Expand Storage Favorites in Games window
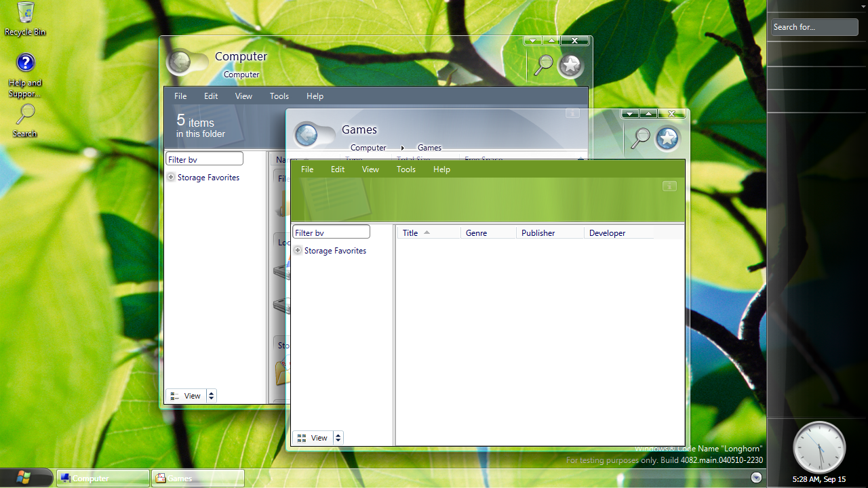868x488 pixels. coord(297,250)
